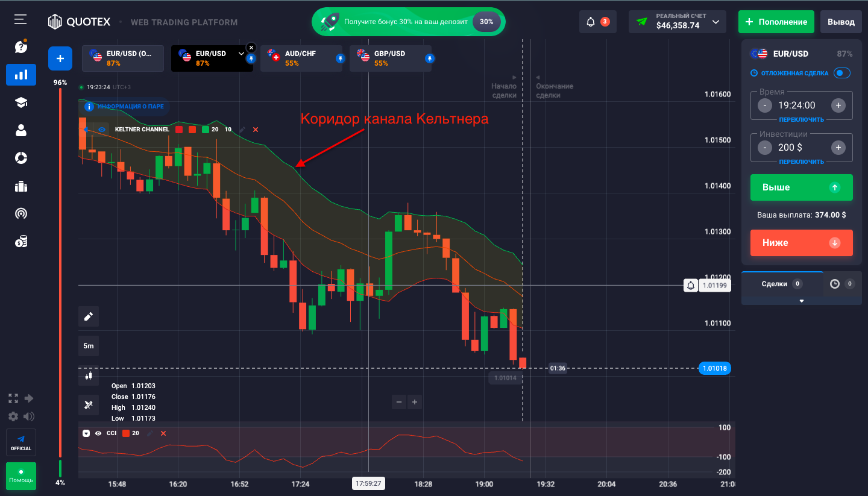Zoom out chart with minus button

pos(399,402)
